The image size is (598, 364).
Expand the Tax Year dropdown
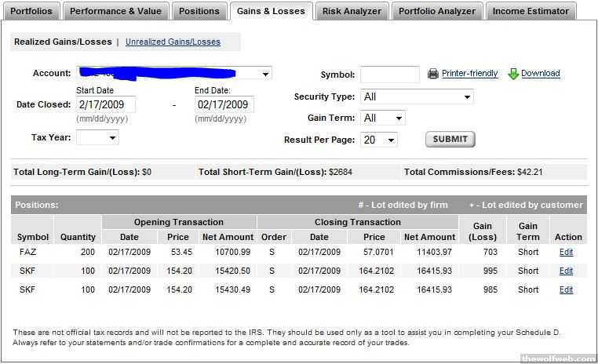click(98, 137)
